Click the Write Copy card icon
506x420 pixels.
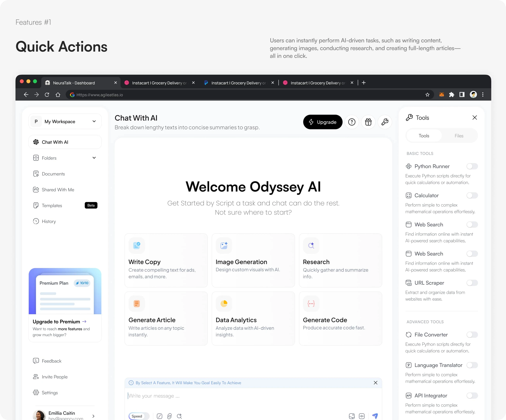click(x=137, y=246)
